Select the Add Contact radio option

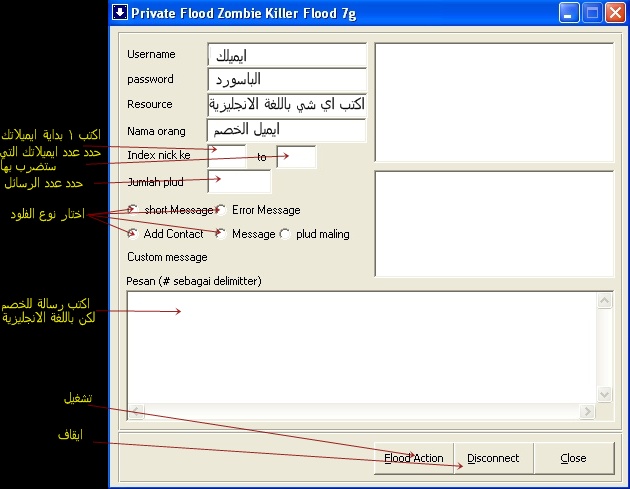click(133, 234)
